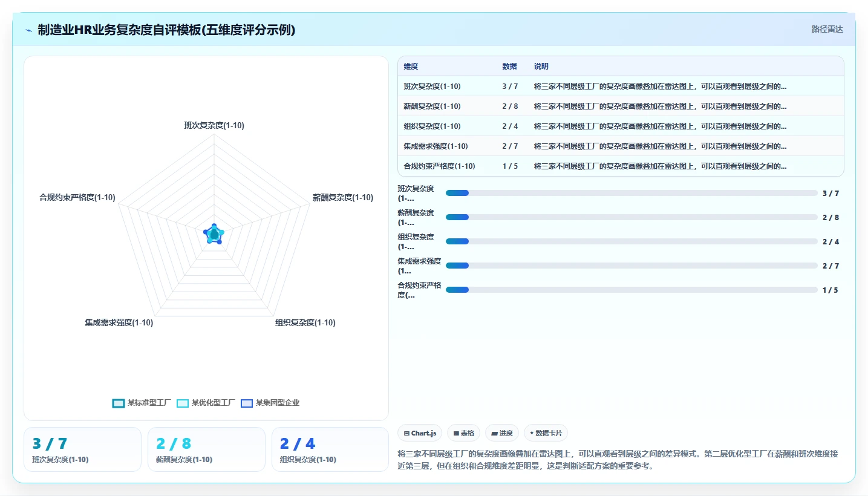Click the 薪酬复杂度 progress bar
The image size is (868, 496).
click(631, 217)
